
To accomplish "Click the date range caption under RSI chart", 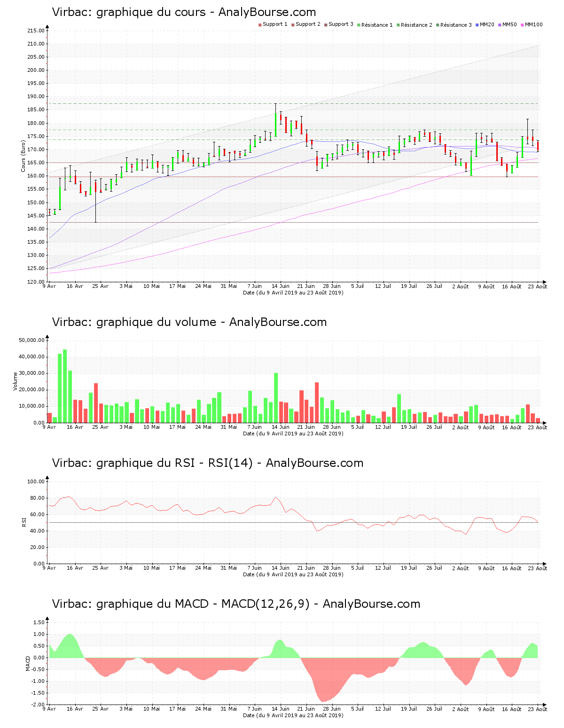I will 293,574.
